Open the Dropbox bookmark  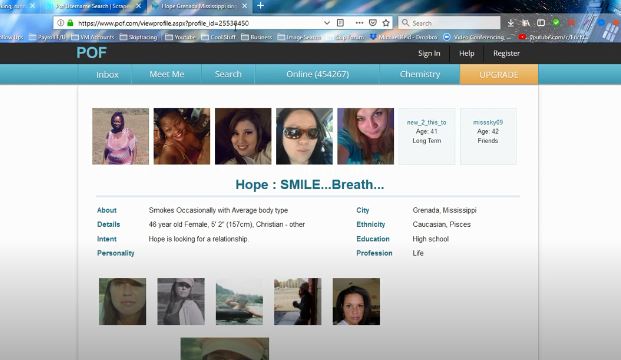[x=404, y=37]
